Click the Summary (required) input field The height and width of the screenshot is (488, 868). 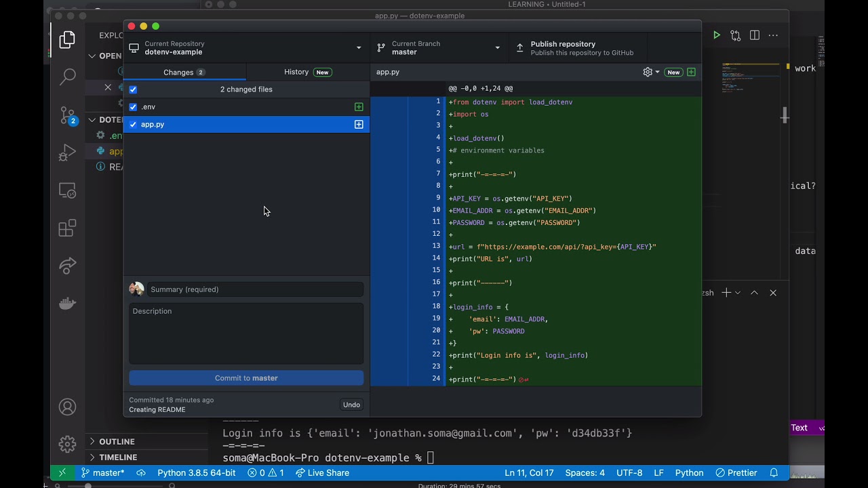(255, 289)
